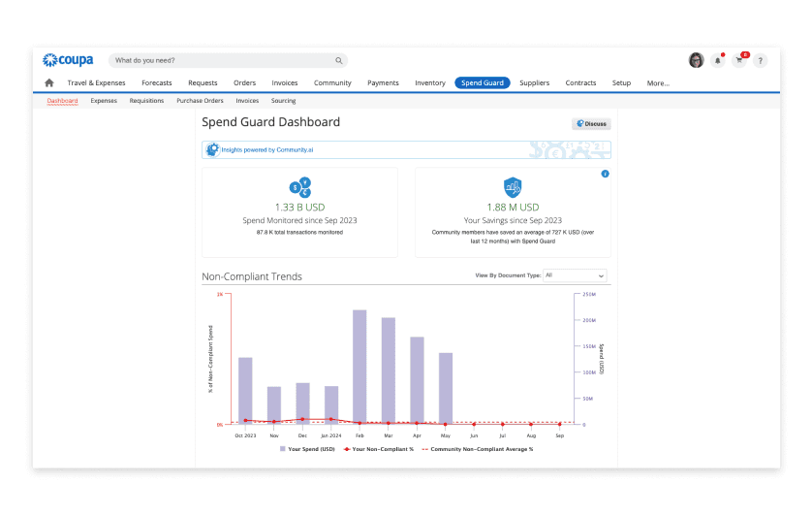The width and height of the screenshot is (812, 515).
Task: Toggle Your Non-Compliant % legend series
Action: pyautogui.click(x=379, y=449)
